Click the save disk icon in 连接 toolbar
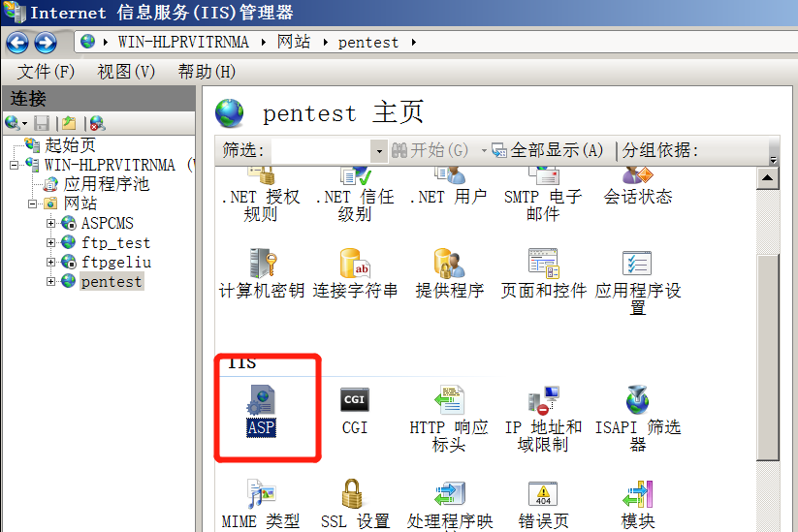Screen dimensions: 798x532 point(42,123)
